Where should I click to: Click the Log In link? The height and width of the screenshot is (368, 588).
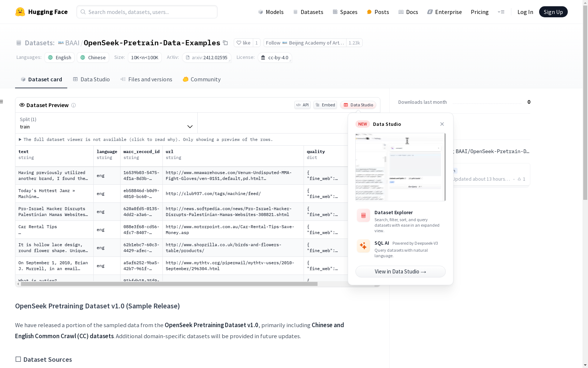pyautogui.click(x=525, y=12)
